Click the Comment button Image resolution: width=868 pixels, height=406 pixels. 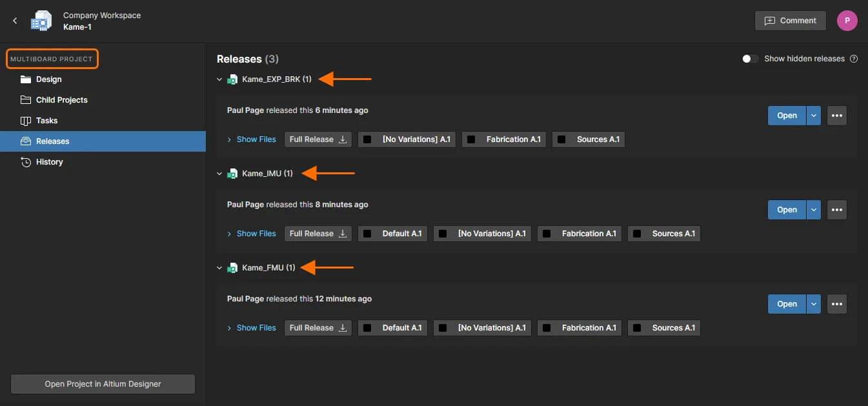790,21
